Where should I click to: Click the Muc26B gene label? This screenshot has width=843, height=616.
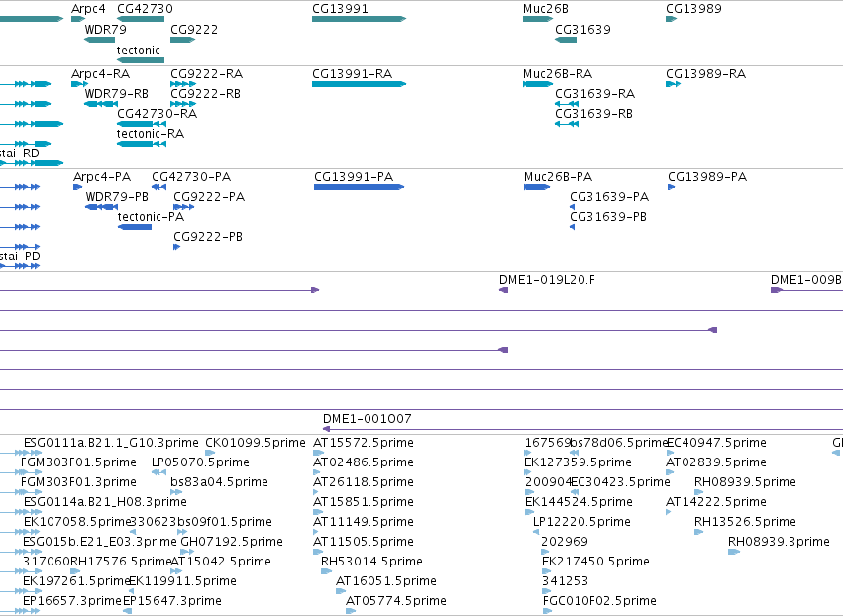545,9
